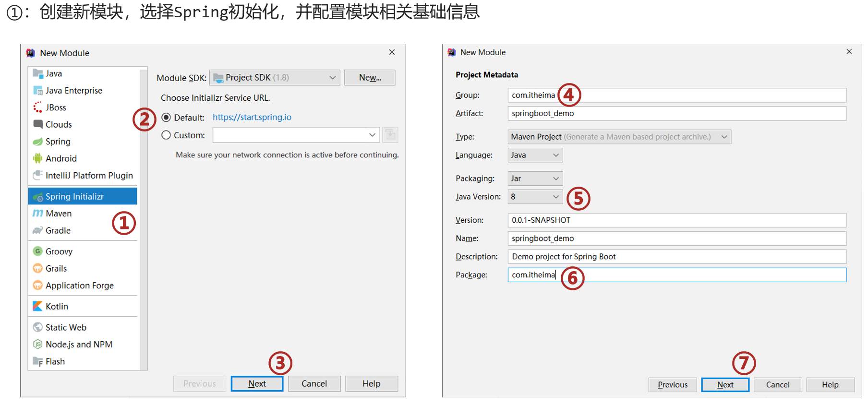868x405 pixels.
Task: Click the Flash folder icon
Action: 37,361
